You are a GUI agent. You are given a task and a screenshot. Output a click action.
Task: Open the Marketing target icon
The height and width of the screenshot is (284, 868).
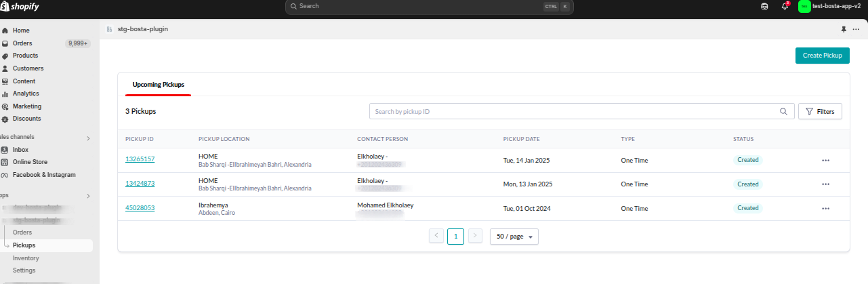pos(5,106)
